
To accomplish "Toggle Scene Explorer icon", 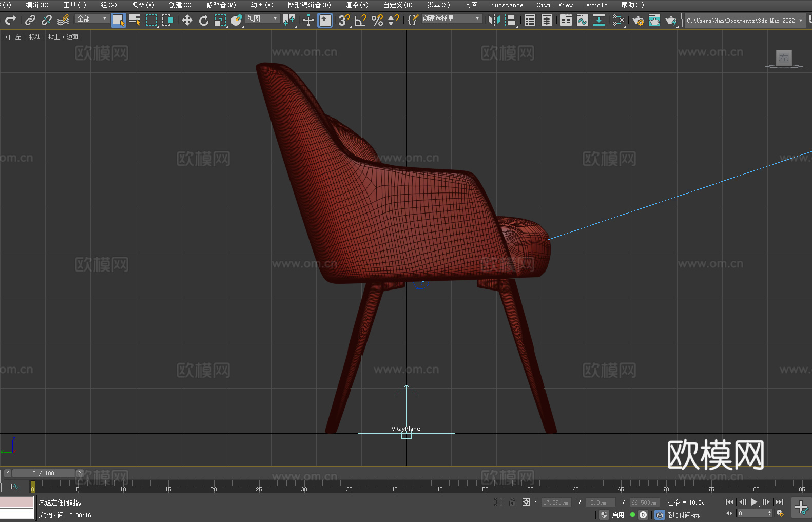I will click(x=530, y=20).
